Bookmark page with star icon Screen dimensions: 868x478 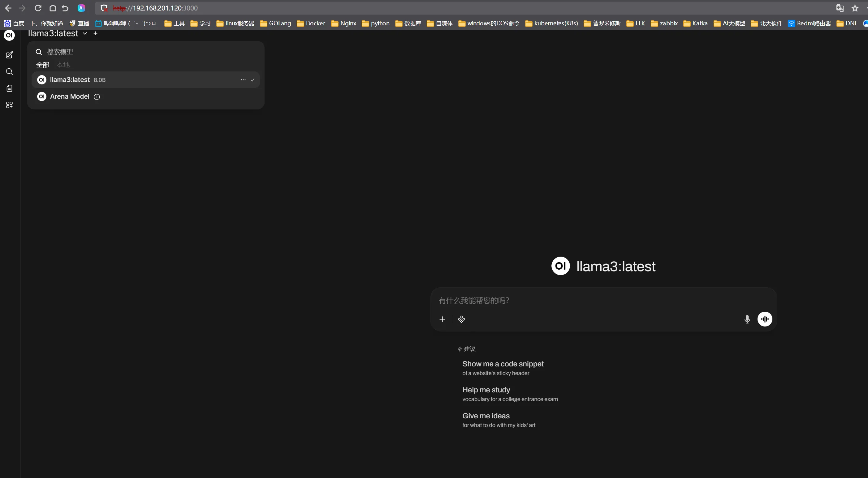[855, 8]
